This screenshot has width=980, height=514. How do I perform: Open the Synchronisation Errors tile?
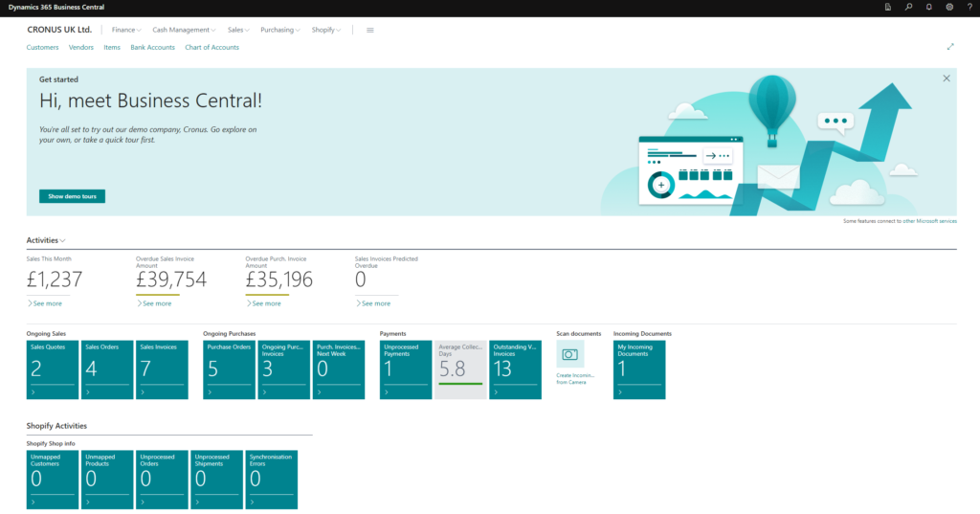[x=271, y=480]
